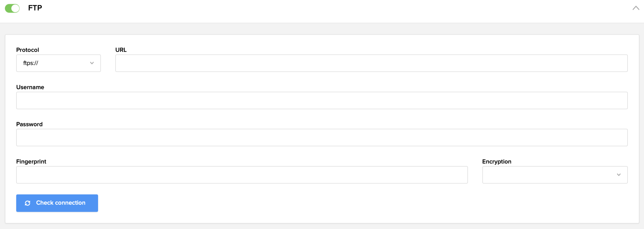Click the Password field label

[29, 124]
